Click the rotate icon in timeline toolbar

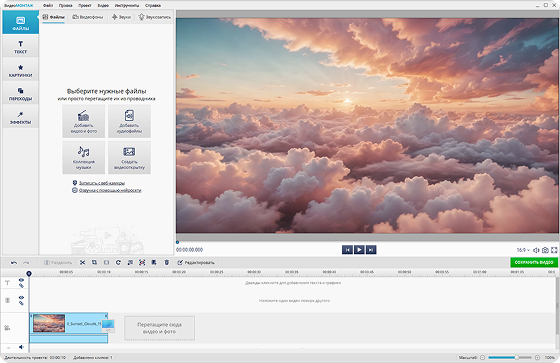118,263
